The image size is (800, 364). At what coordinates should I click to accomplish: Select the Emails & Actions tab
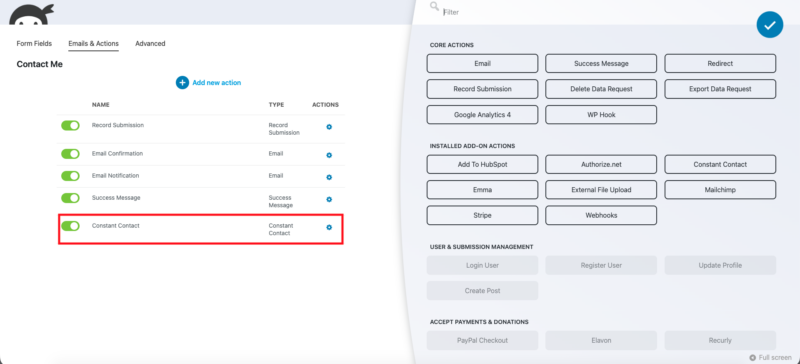pyautogui.click(x=93, y=44)
